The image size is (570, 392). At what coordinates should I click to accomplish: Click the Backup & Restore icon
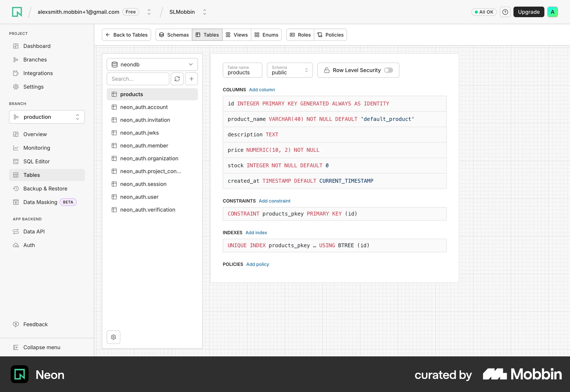coord(16,189)
